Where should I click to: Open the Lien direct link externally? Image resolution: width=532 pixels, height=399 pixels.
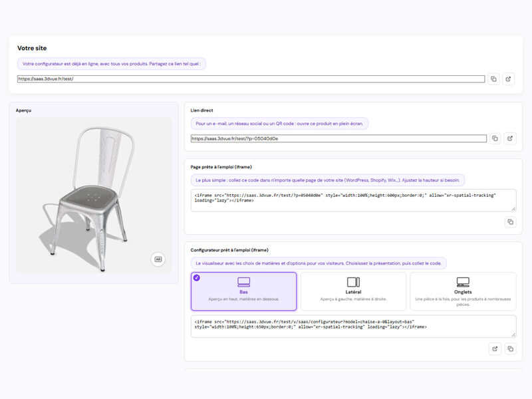point(510,138)
